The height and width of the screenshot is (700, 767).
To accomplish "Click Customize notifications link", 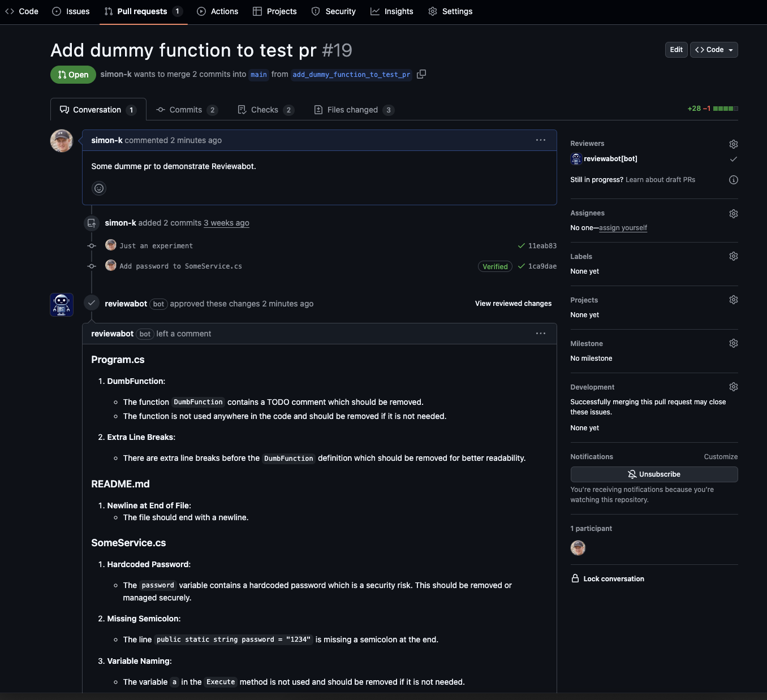I will [721, 457].
